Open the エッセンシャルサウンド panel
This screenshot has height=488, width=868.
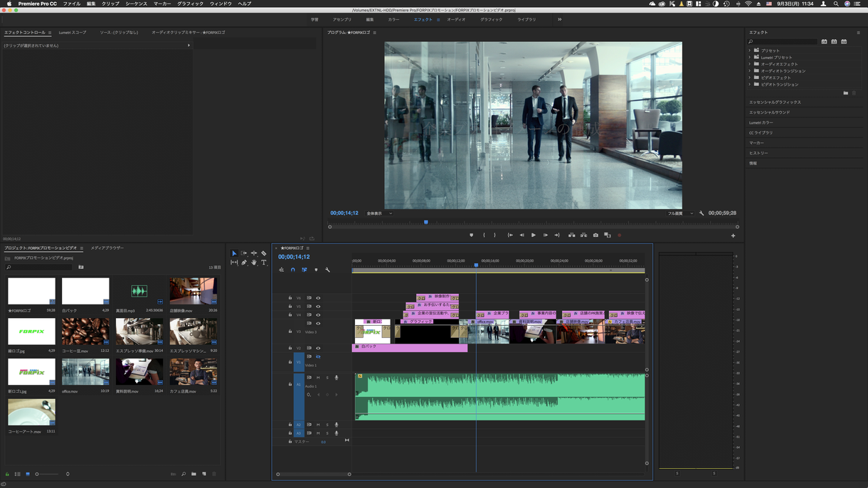[x=769, y=112]
